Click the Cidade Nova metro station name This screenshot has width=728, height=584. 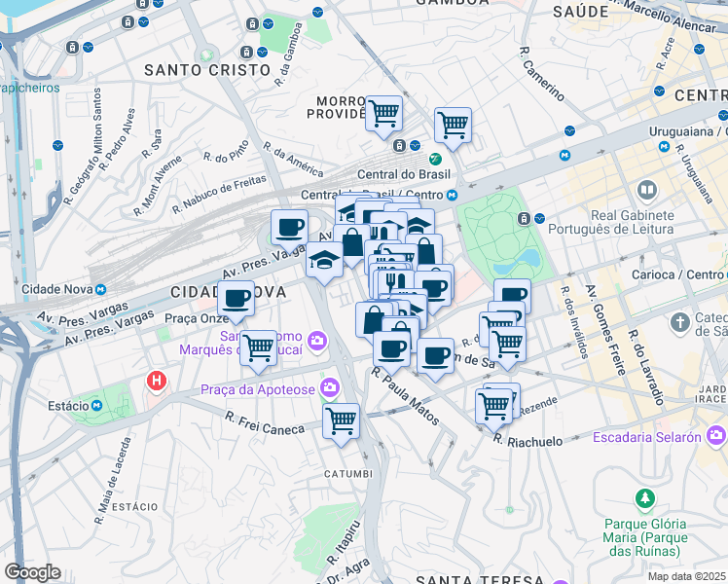tap(57, 290)
